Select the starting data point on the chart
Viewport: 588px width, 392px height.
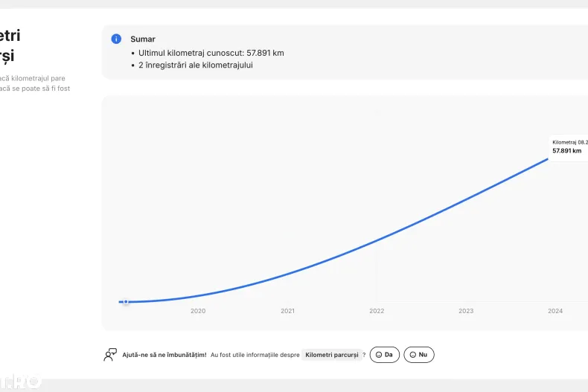[126, 301]
